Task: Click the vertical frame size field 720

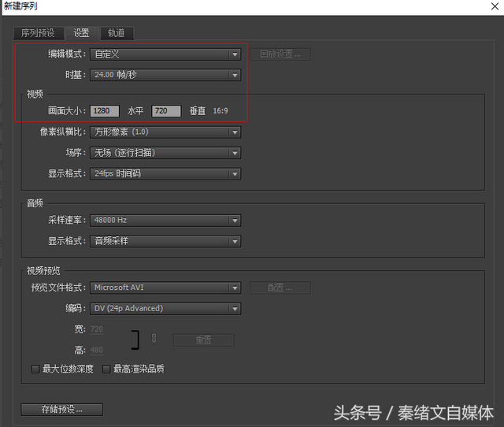Action: 166,111
